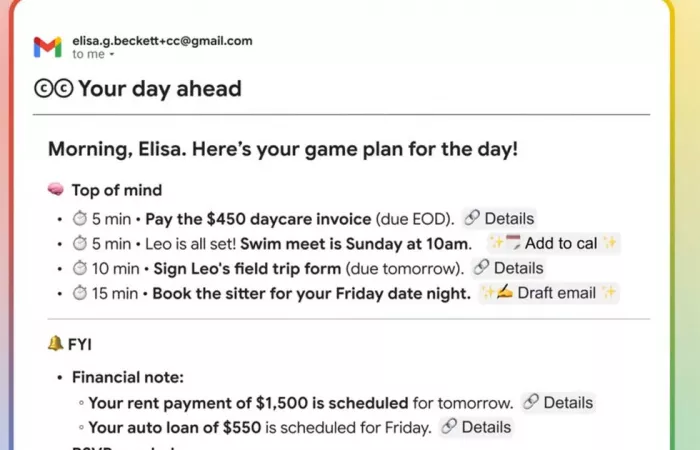Click the timer icon for daycare invoice task
The width and height of the screenshot is (700, 450).
point(80,219)
